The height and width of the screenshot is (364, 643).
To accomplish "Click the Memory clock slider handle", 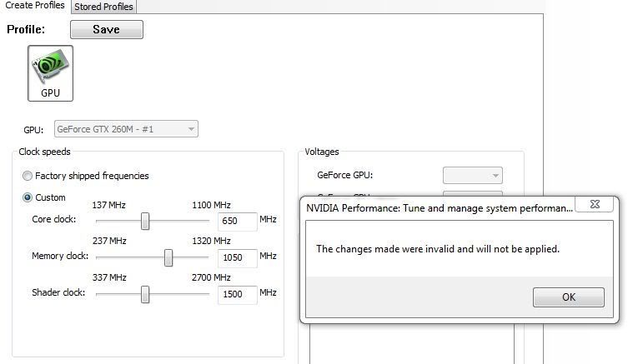I will point(168,257).
